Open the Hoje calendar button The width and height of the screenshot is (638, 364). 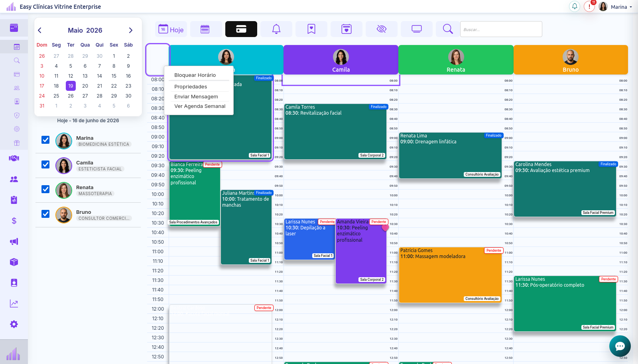click(171, 29)
